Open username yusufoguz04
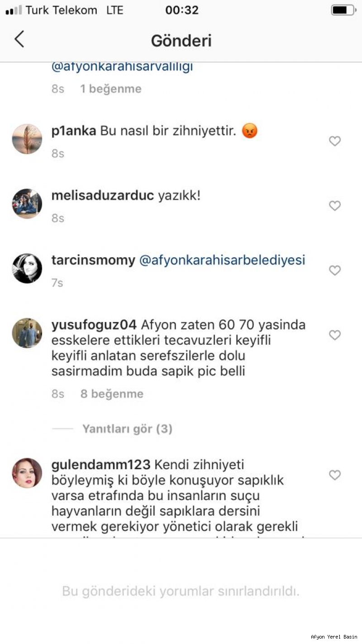 click(x=94, y=325)
